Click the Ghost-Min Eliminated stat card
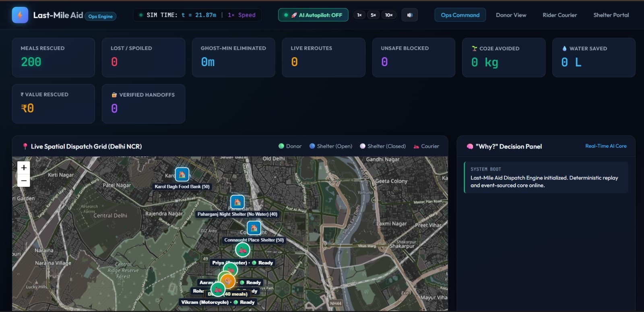644x312 pixels. click(x=233, y=57)
